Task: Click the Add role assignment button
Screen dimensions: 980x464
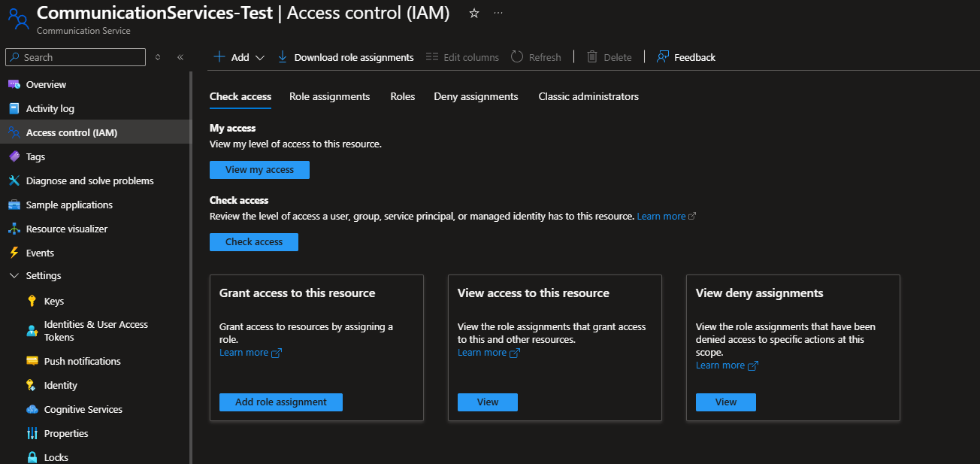Action: pyautogui.click(x=280, y=402)
